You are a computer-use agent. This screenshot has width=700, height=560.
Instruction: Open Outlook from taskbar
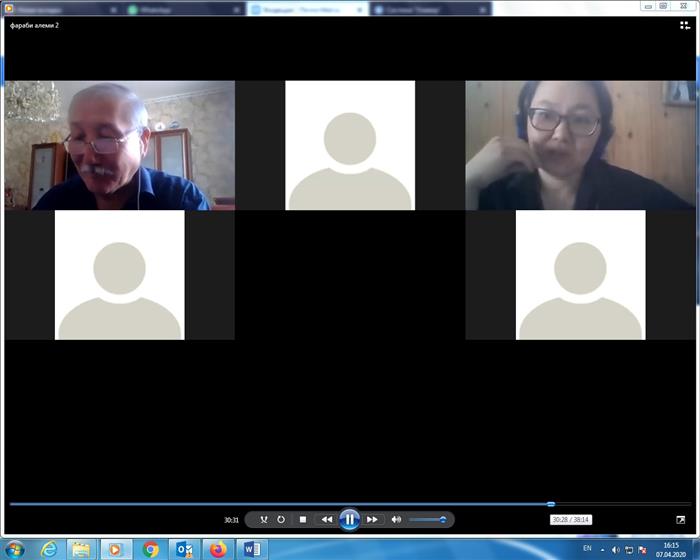click(184, 549)
